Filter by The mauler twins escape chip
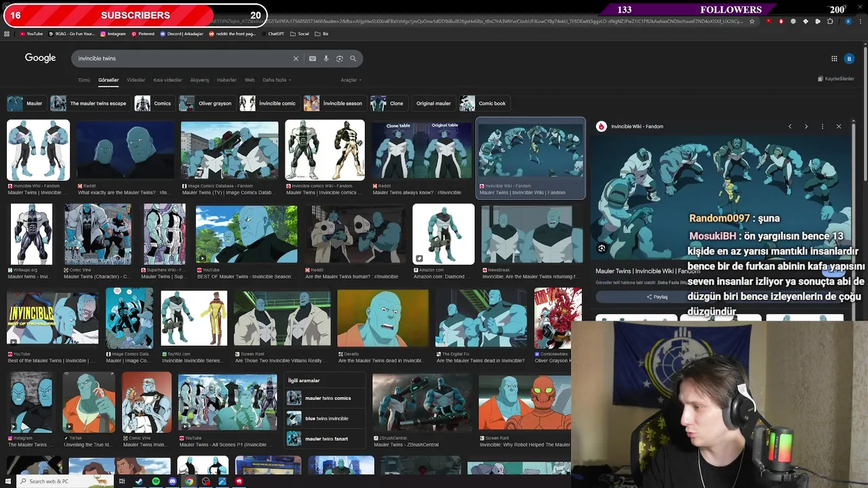Image resolution: width=868 pixels, height=488 pixels. point(90,103)
